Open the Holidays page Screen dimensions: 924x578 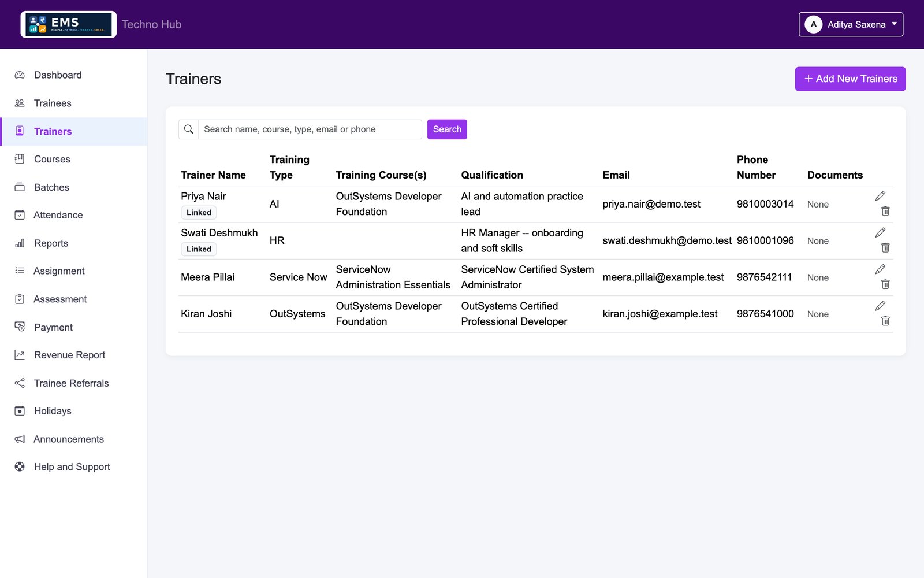(73, 411)
